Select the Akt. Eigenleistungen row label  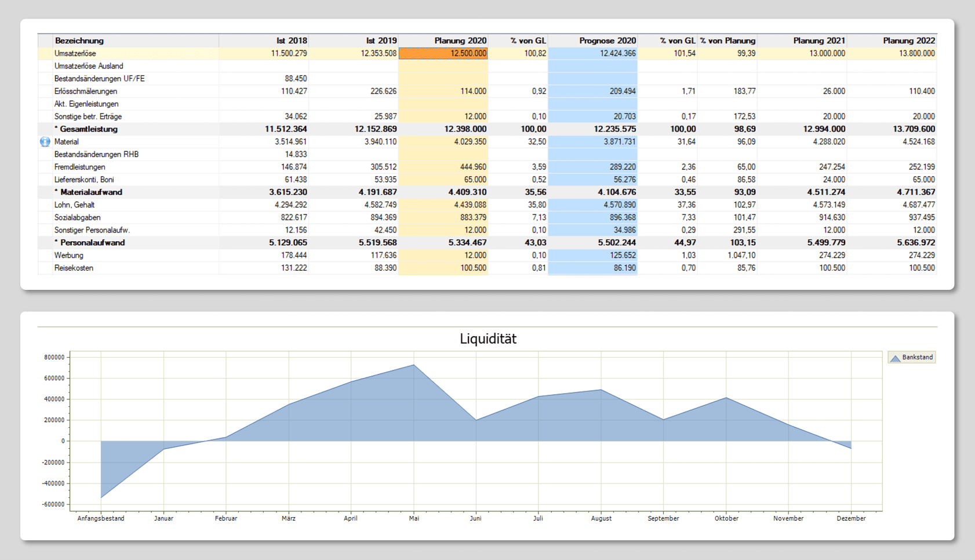86,104
